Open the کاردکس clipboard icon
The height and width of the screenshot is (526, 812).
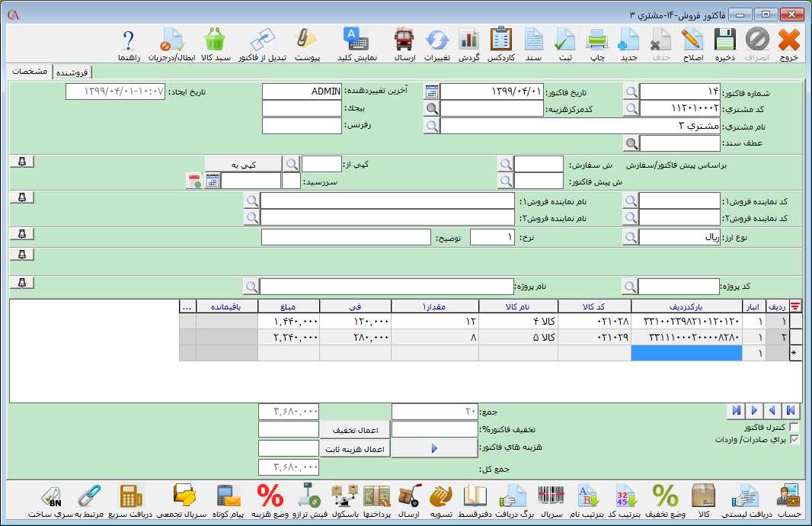500,40
